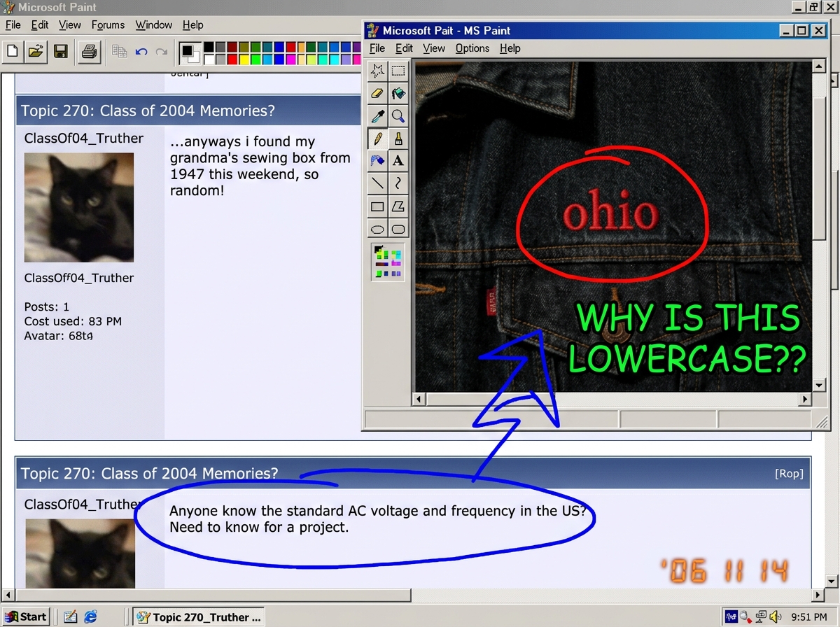Click the 9:51 PM system clock
Screen dimensions: 840x627
(x=808, y=617)
